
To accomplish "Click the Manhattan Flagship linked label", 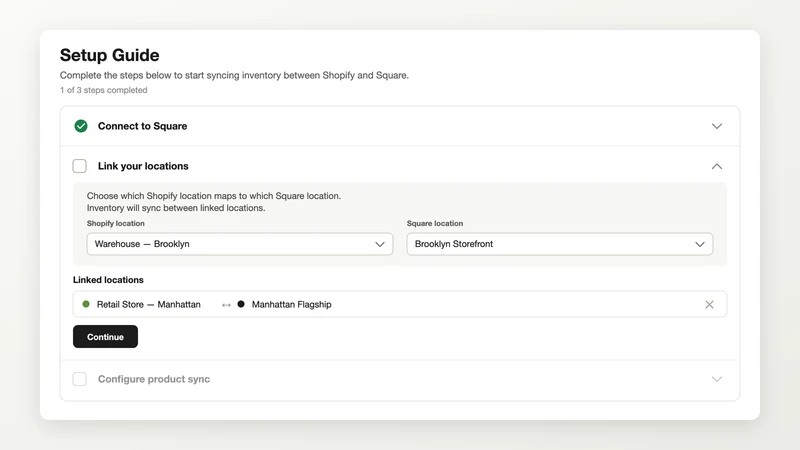I will click(291, 305).
